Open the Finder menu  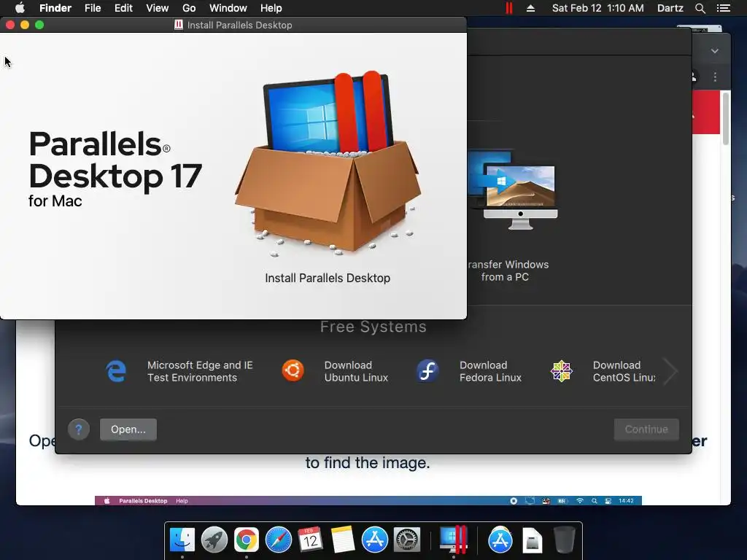click(x=55, y=8)
